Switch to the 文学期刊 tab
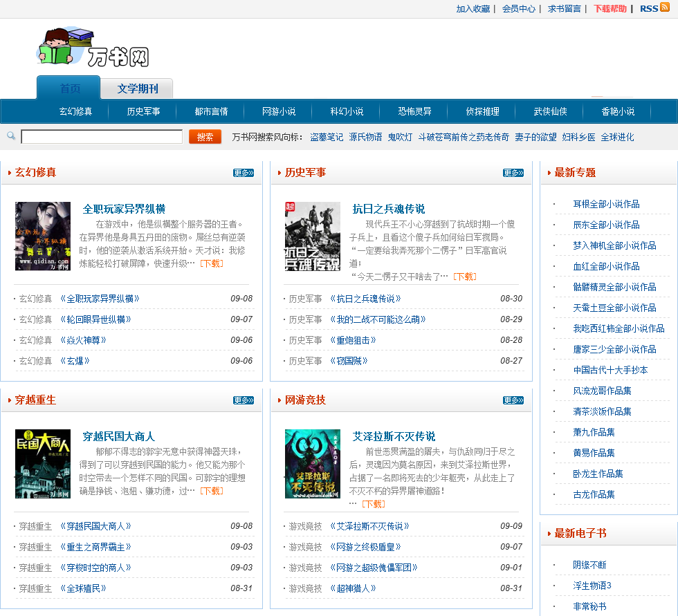 coord(138,88)
